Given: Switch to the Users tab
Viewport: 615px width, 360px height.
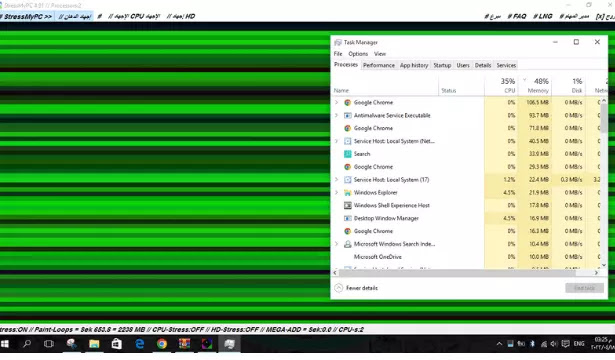Looking at the screenshot, I should point(463,65).
